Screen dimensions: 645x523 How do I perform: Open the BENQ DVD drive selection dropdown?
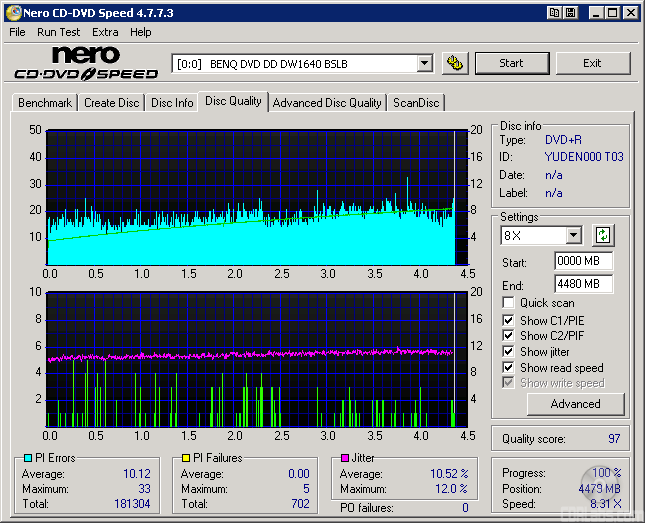424,63
